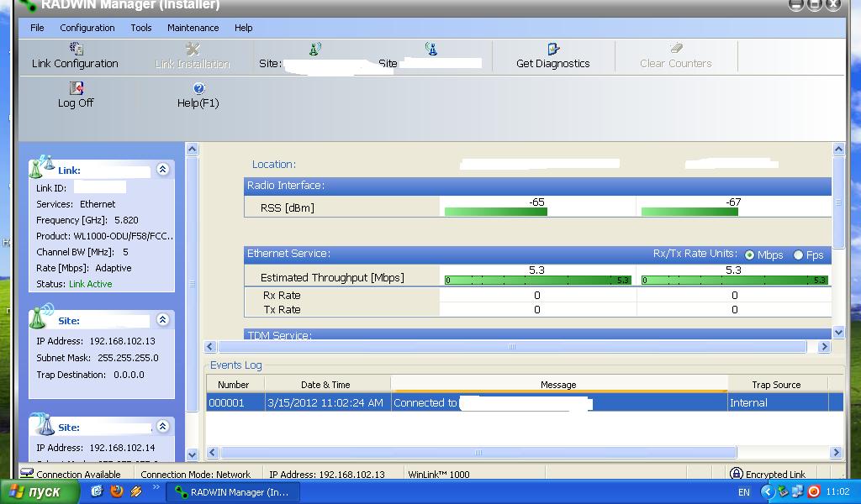This screenshot has height=504, width=861.
Task: Click Firefox icon in the taskbar quick launch
Action: point(117,491)
